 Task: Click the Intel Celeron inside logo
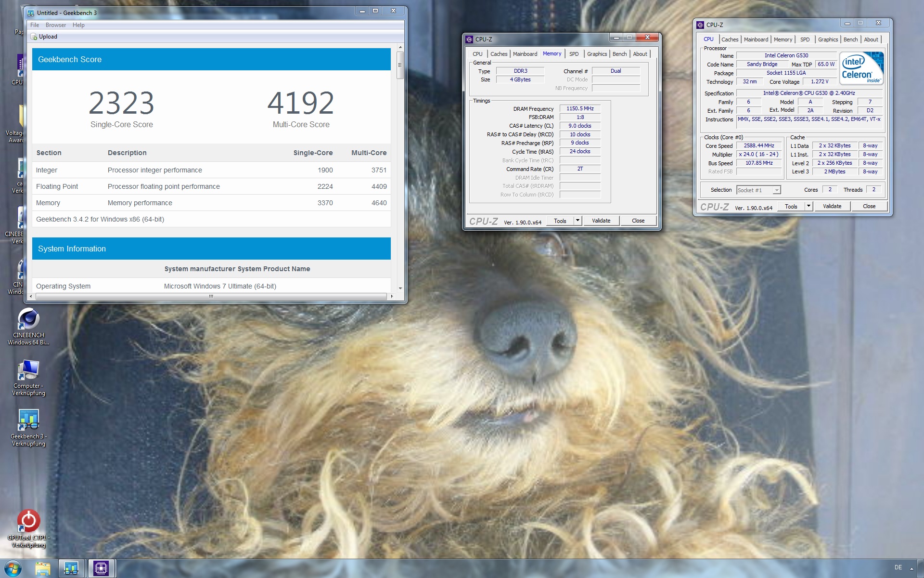861,68
